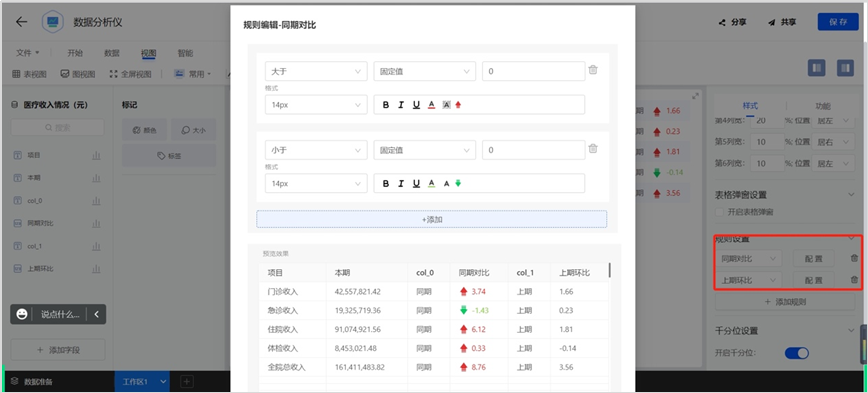Image resolution: width=868 pixels, height=393 pixels.
Task: Click chart icon beside 本期 field
Action: 96,178
